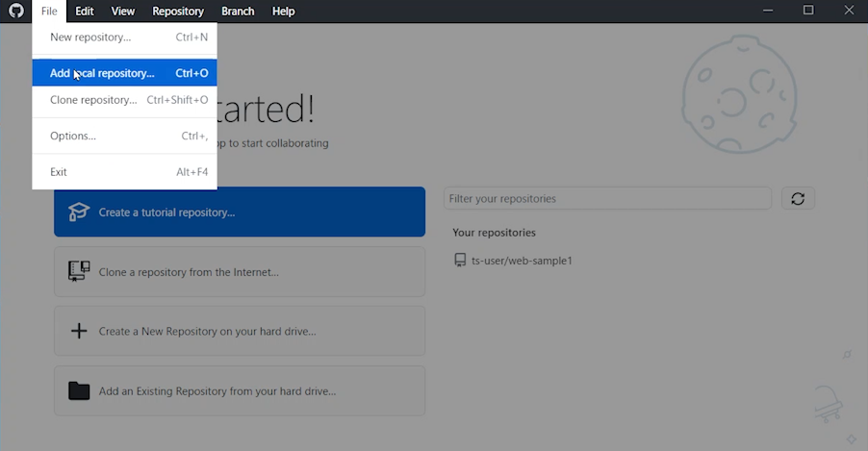
Task: Click Create a New Repository on hard drive
Action: 240,331
